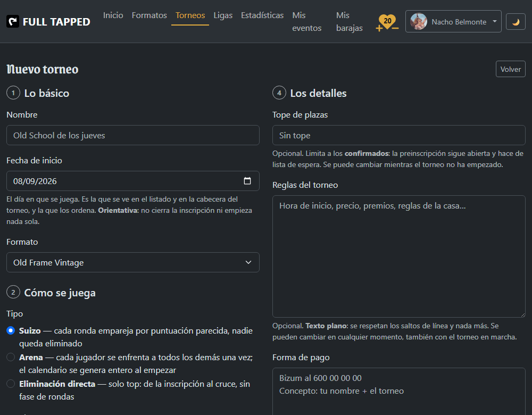Click the 'Formato' field label
The width and height of the screenshot is (532, 415).
(x=22, y=242)
